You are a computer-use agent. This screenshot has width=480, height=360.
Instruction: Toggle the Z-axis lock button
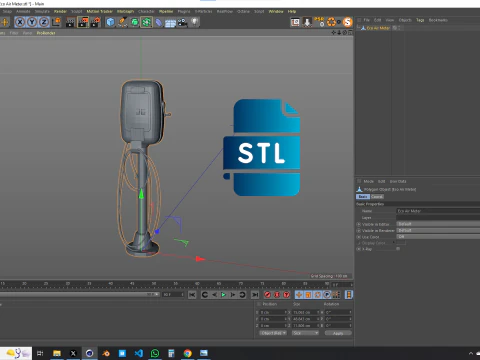[44, 22]
